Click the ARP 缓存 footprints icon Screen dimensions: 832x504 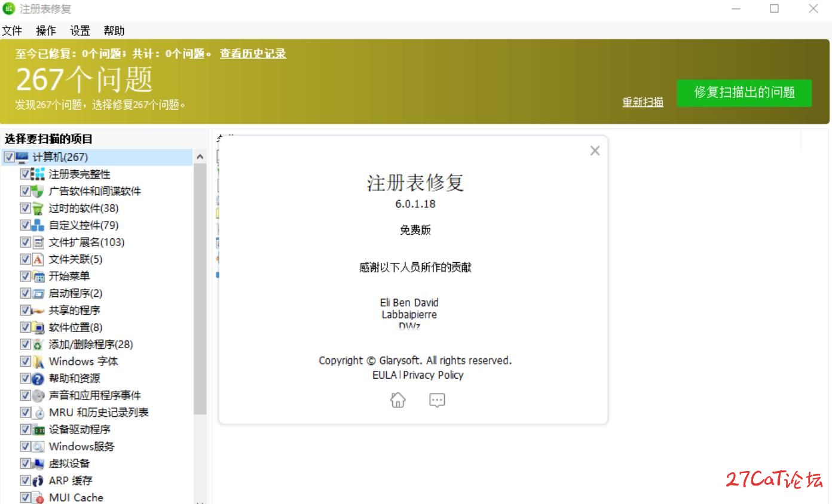pyautogui.click(x=38, y=481)
